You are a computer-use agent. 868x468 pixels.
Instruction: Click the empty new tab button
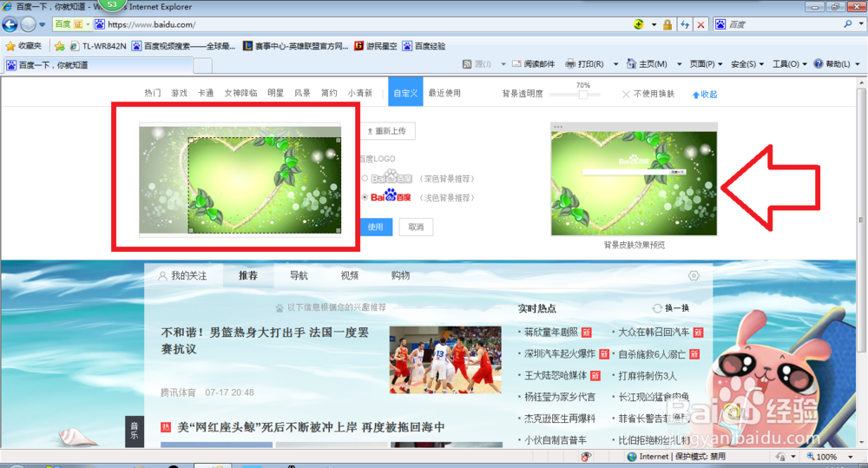202,65
